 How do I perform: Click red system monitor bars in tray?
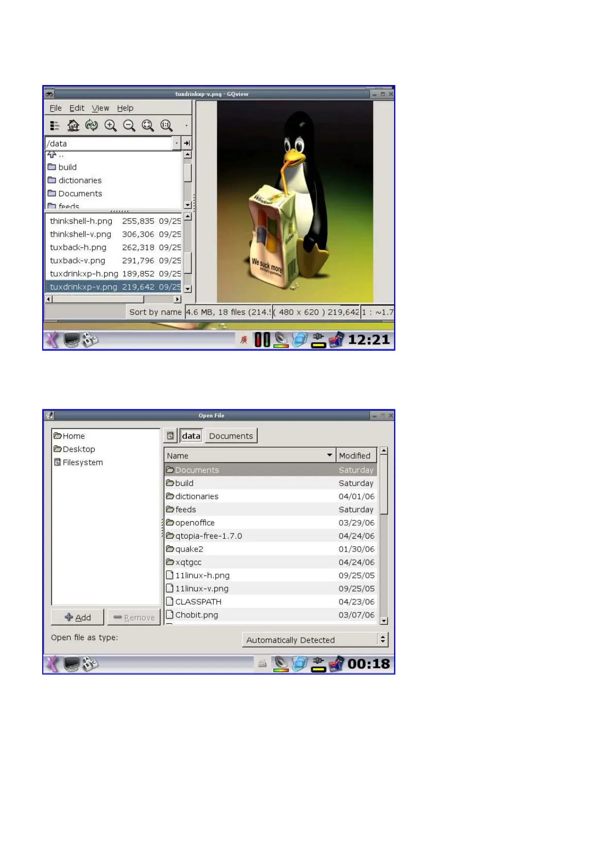pos(262,340)
